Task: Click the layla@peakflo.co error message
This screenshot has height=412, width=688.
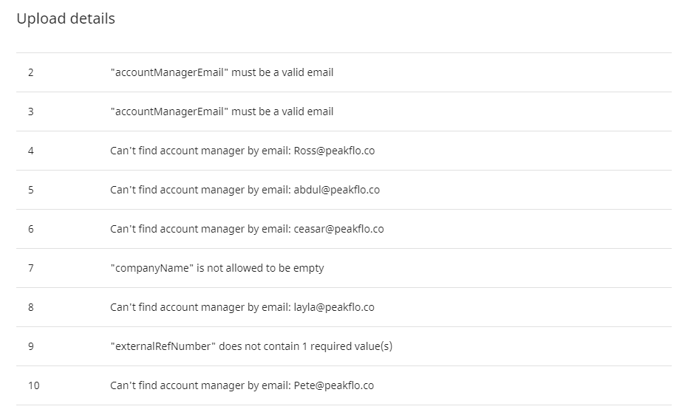Action: 242,307
